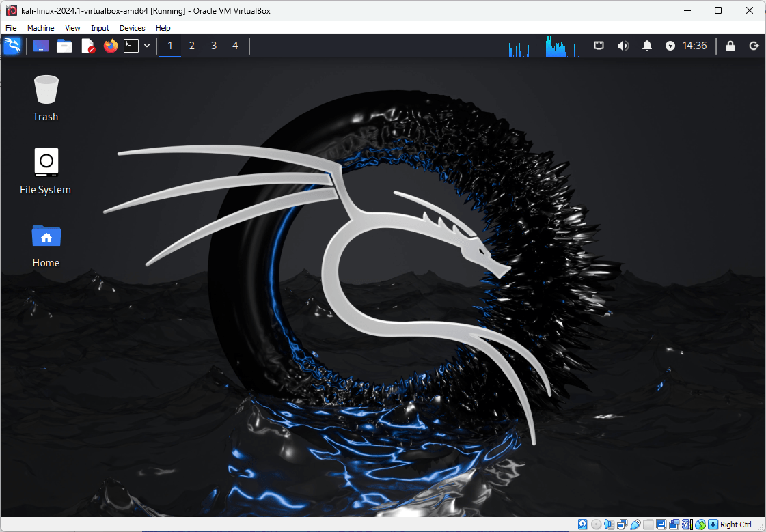Open the Machine menu in VirtualBox

[x=40, y=28]
